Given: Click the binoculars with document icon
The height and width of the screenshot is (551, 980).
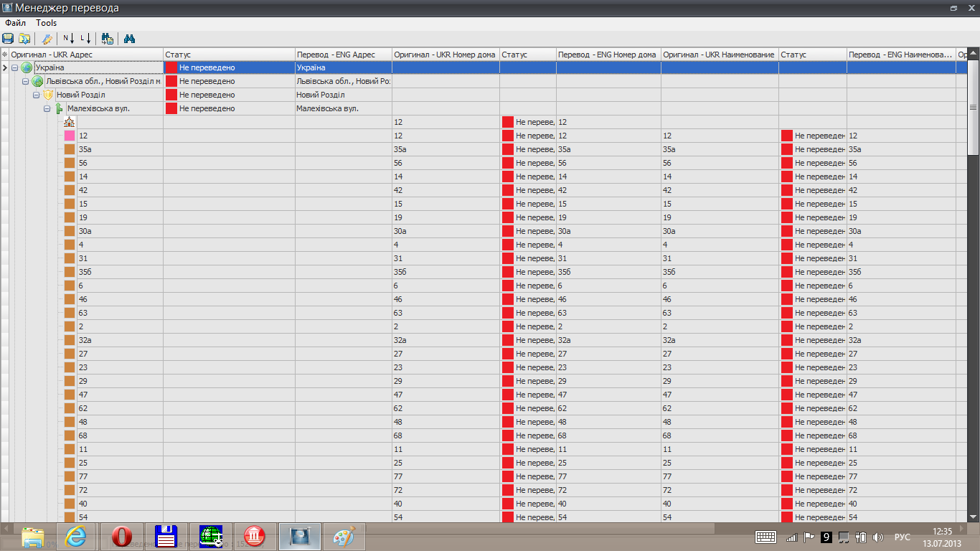Looking at the screenshot, I should click(x=108, y=39).
